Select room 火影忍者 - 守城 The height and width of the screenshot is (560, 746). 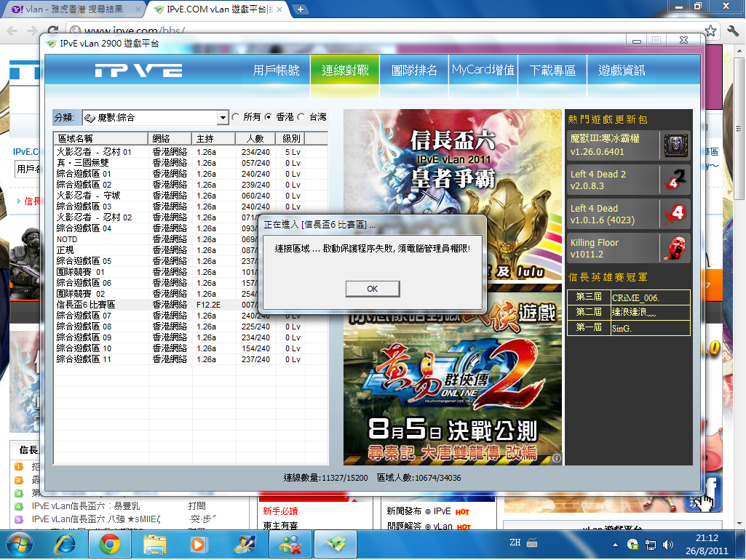coord(190,196)
